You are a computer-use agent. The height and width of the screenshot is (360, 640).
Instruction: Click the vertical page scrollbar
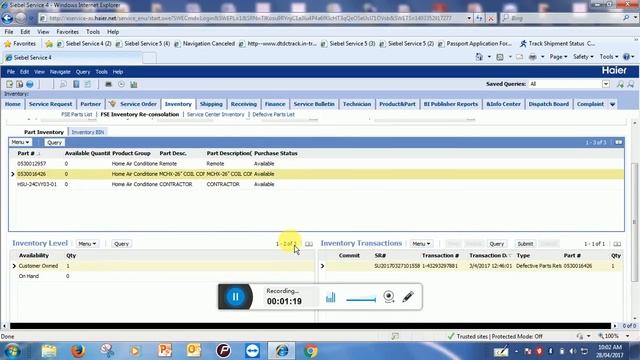634,222
